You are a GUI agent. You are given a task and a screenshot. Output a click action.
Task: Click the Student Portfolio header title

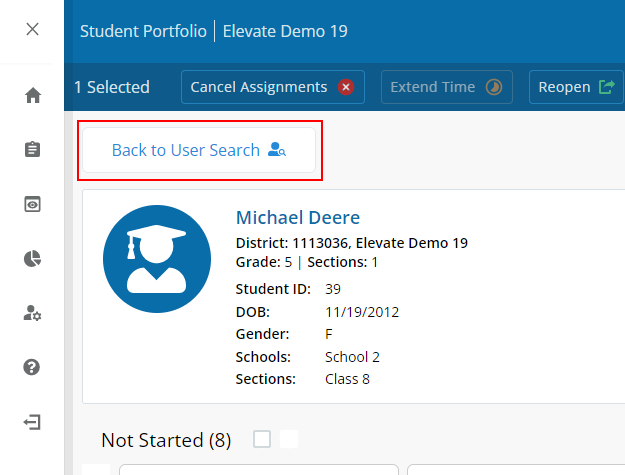coord(143,31)
